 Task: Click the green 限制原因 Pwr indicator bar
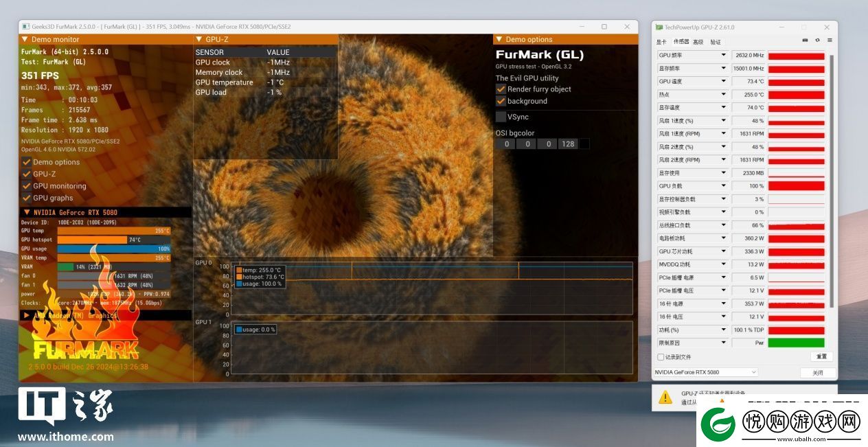coord(796,343)
